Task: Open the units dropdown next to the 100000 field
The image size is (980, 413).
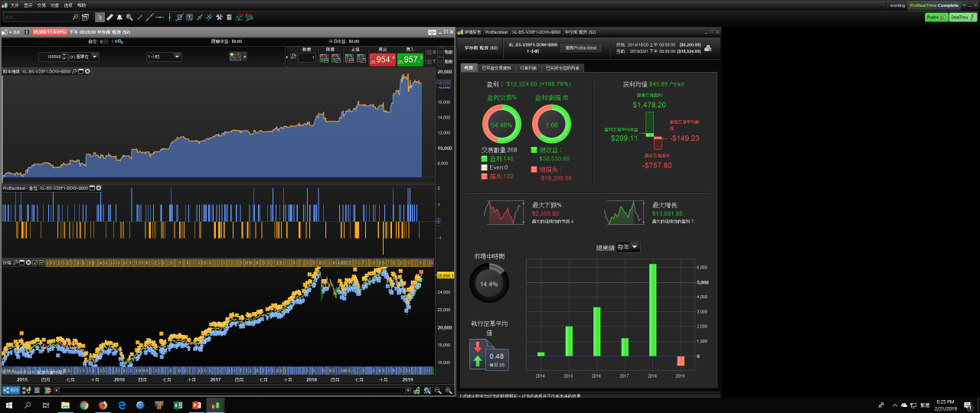Action: tap(83, 57)
